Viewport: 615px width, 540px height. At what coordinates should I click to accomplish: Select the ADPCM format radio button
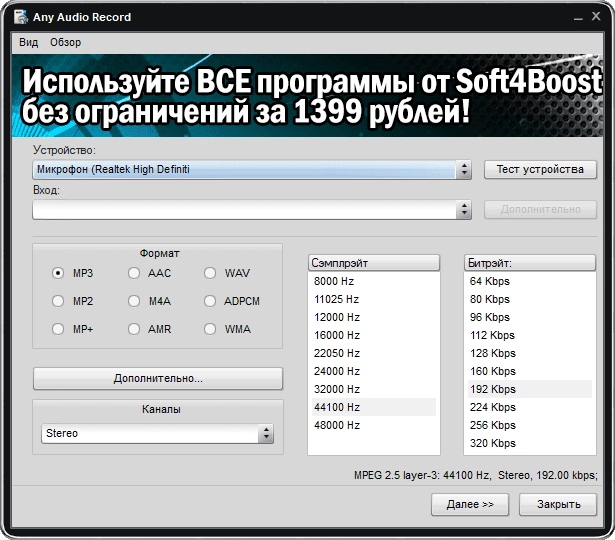point(210,301)
